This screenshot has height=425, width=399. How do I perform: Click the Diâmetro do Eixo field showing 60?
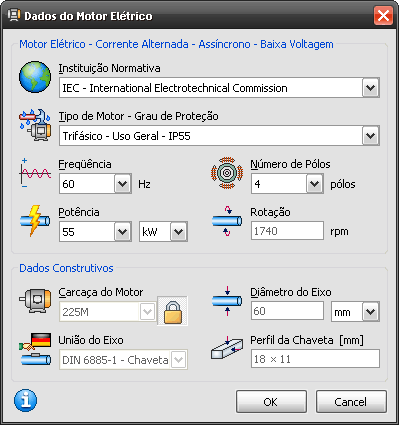[x=287, y=311]
